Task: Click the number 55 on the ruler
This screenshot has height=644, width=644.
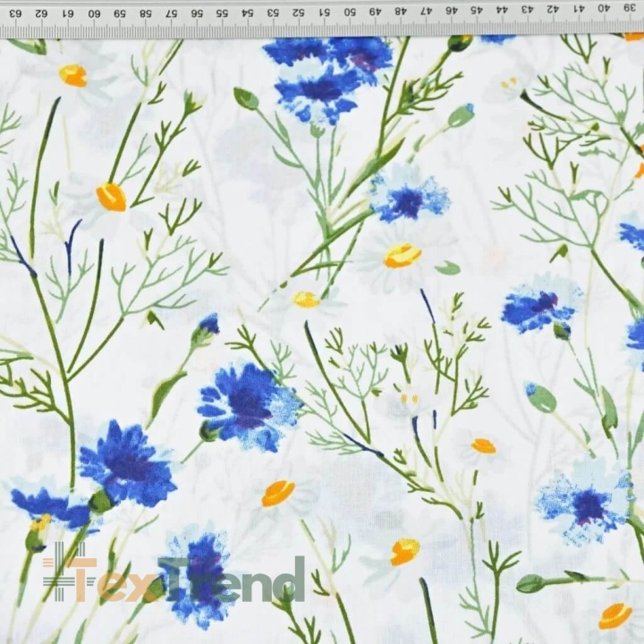Action: [x=222, y=13]
